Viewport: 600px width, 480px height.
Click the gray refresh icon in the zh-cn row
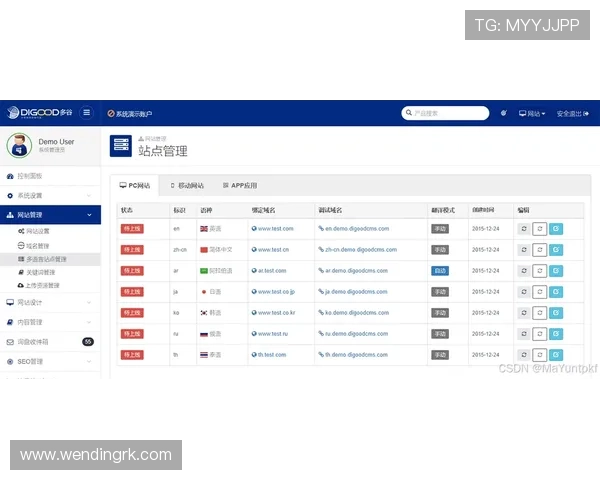click(523, 250)
